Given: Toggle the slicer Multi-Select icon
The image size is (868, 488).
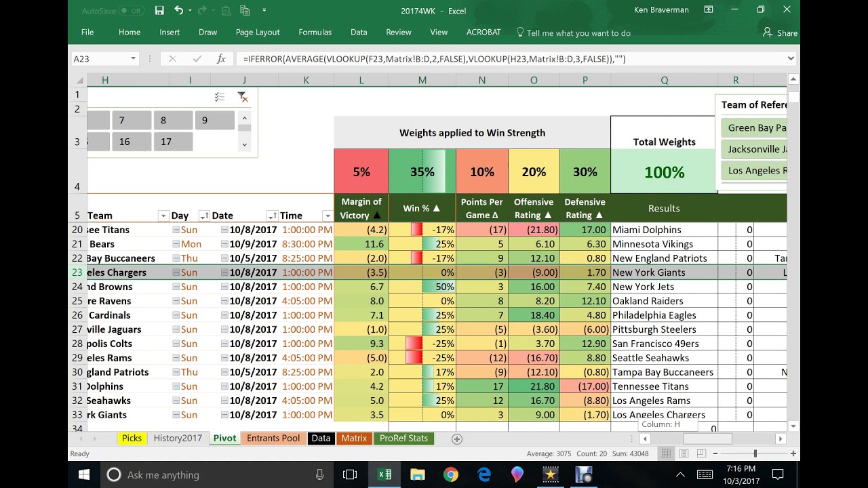Looking at the screenshot, I should pyautogui.click(x=220, y=98).
